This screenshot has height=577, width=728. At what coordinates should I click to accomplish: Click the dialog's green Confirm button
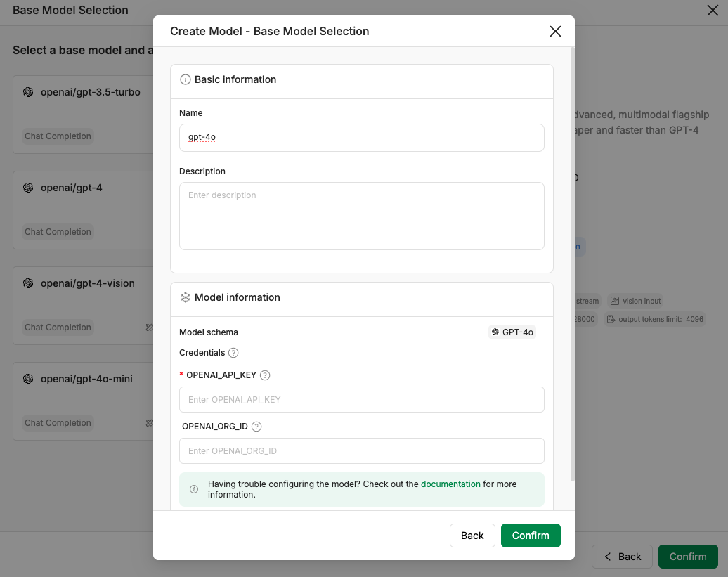(x=531, y=536)
